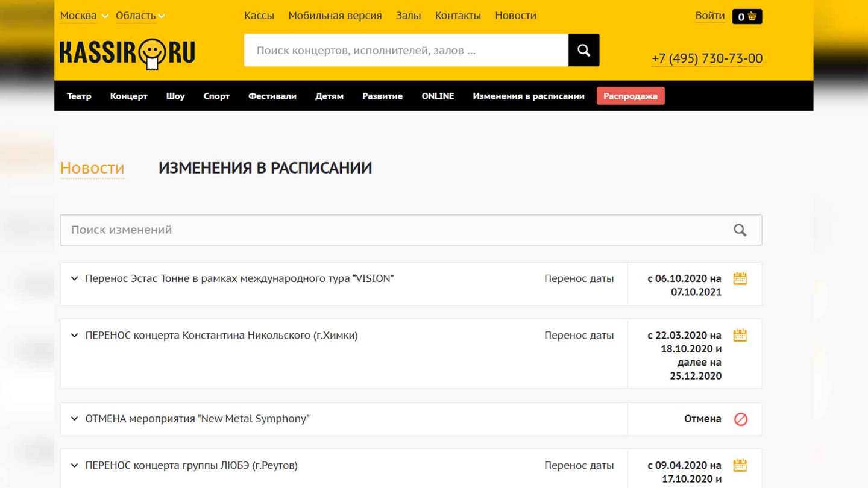868x488 pixels.
Task: Click the date text с 06.10.2020 на 07.10.2021
Action: coord(685,285)
